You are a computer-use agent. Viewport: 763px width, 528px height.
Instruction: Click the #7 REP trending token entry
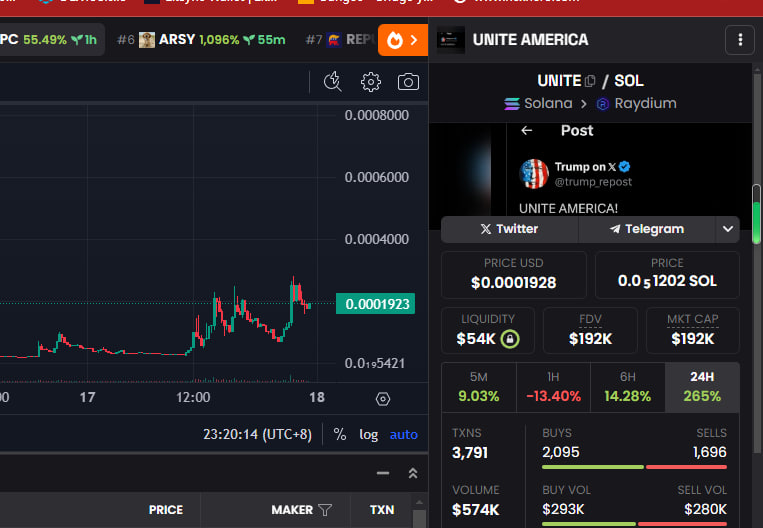pyautogui.click(x=341, y=40)
